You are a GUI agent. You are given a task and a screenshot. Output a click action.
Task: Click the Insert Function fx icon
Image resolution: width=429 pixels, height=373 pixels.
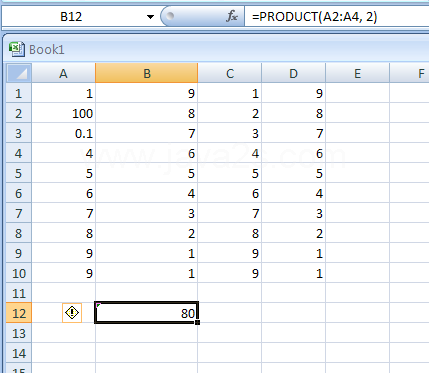click(x=231, y=16)
